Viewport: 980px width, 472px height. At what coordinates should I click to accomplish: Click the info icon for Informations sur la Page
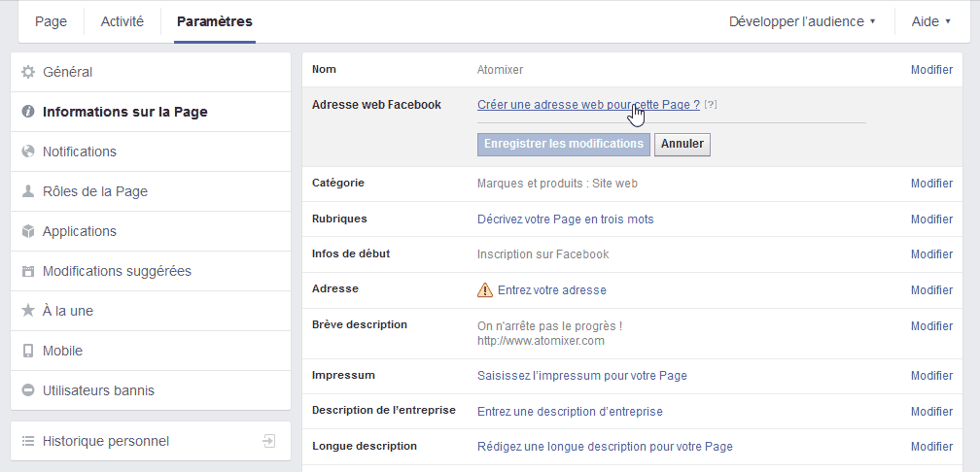coord(28,112)
